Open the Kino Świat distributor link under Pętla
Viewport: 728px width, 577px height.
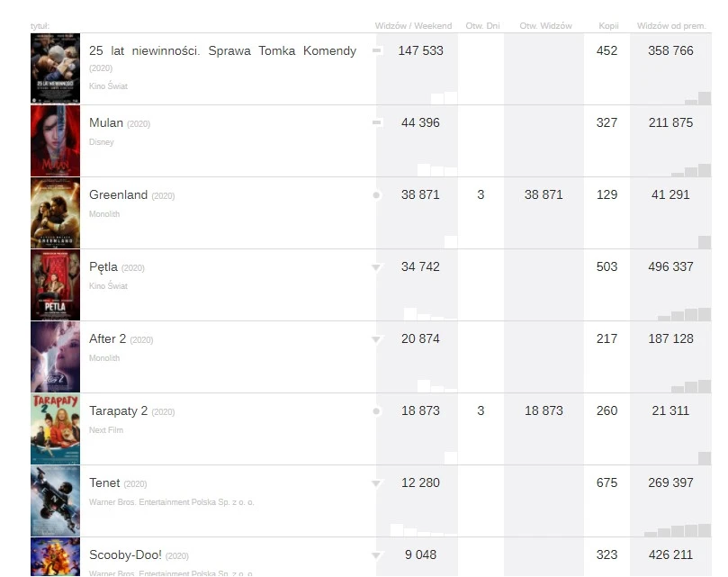click(x=108, y=285)
